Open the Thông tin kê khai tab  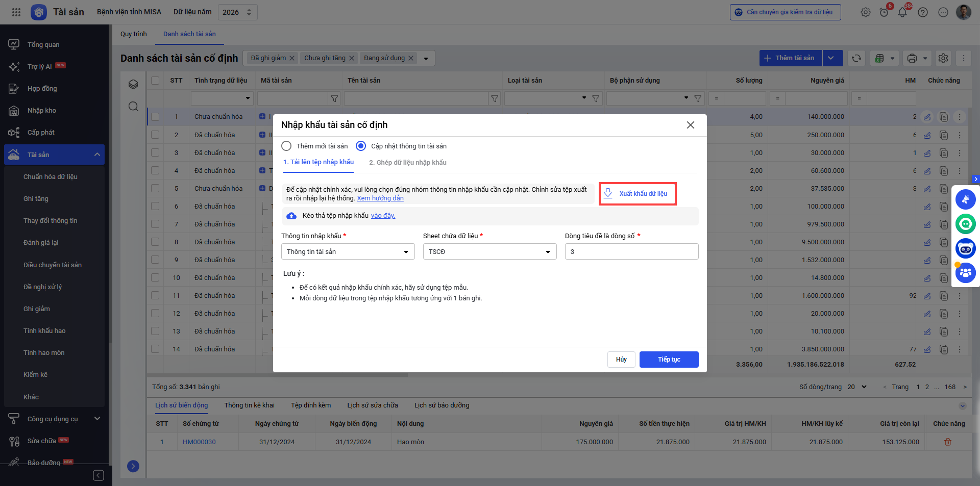click(x=249, y=405)
